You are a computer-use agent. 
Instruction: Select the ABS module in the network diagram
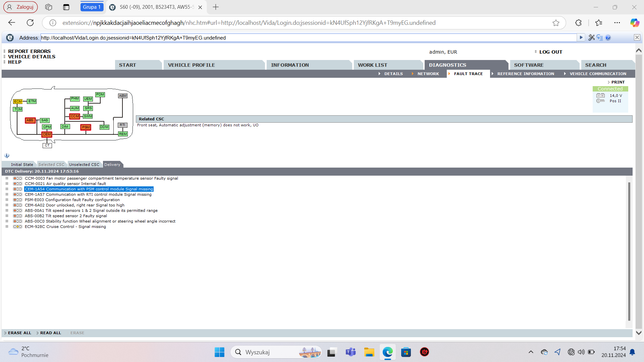click(x=30, y=120)
